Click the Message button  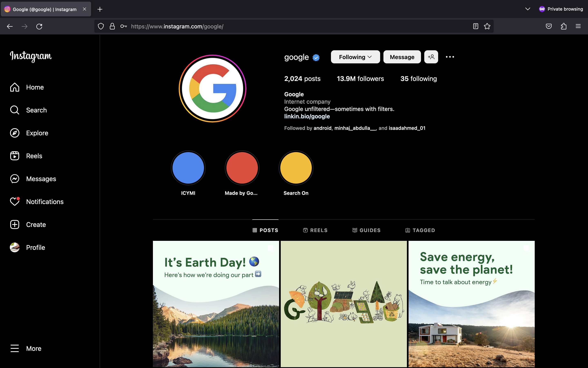coord(402,57)
